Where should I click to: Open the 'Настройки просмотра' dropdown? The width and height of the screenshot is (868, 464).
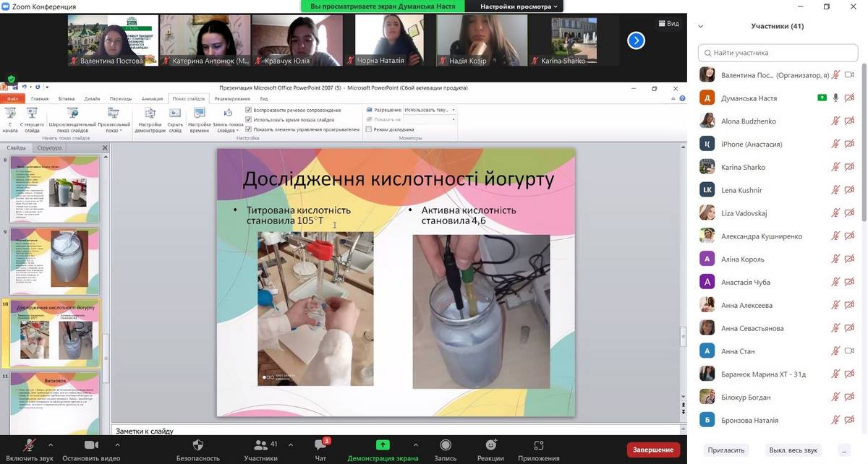tap(521, 7)
